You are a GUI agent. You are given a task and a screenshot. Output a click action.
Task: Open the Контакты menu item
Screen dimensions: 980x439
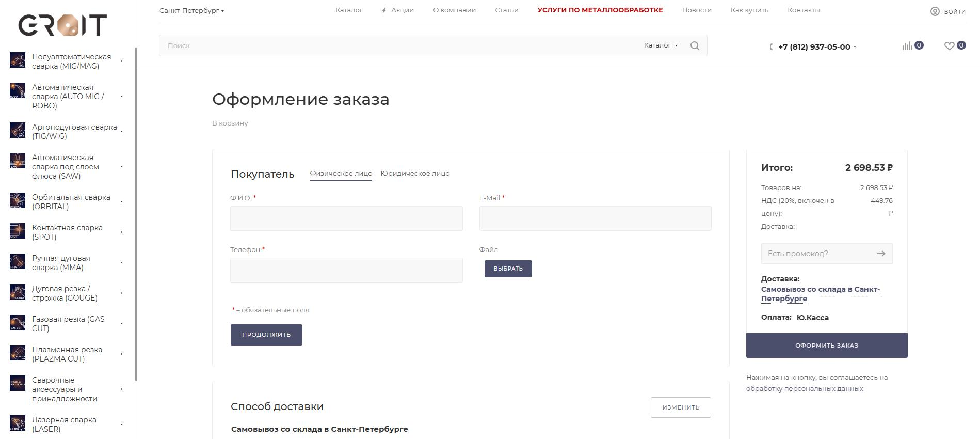[x=804, y=10]
